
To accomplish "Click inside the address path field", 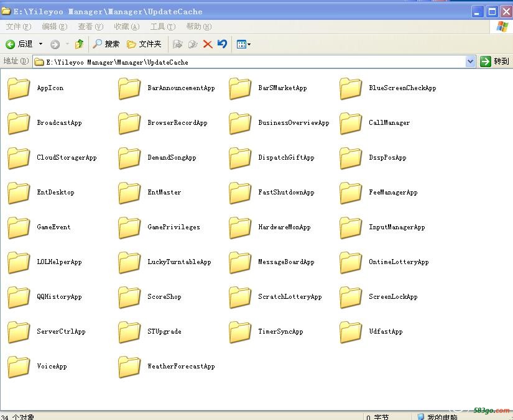I will pos(249,62).
